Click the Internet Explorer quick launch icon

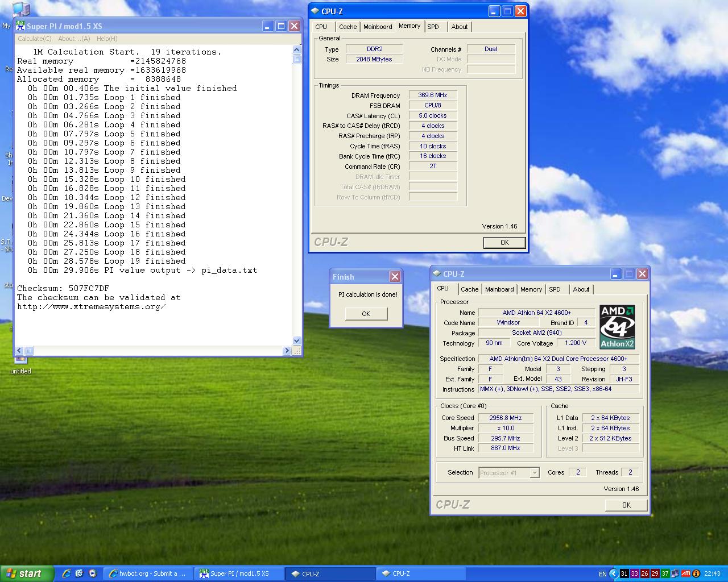(67, 573)
